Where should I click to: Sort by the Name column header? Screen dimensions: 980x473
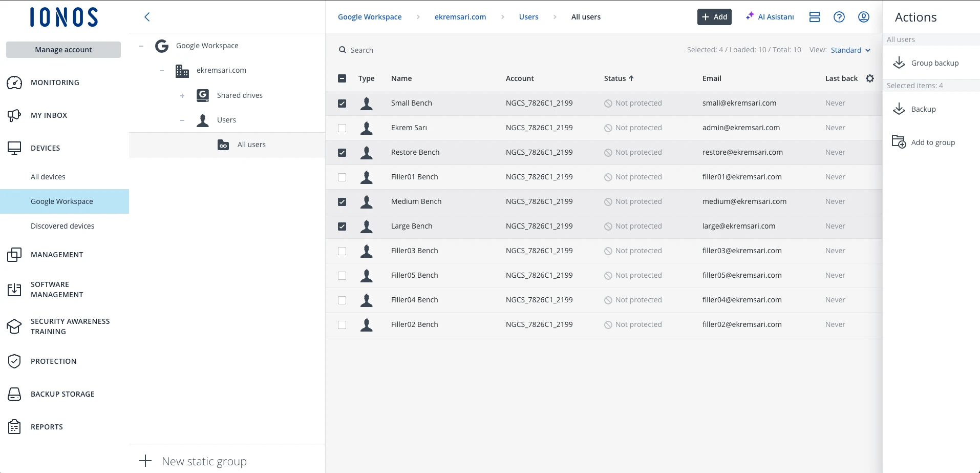(x=401, y=78)
